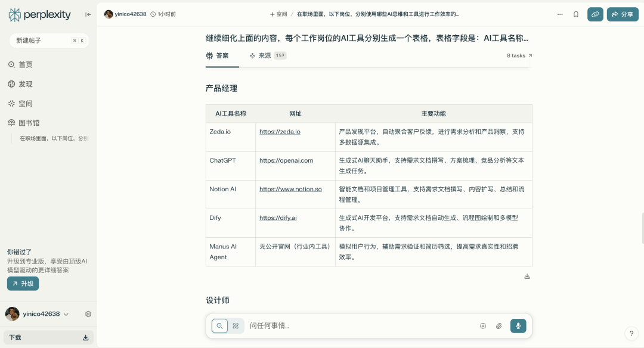Attach a file with the paperclip icon
The image size is (644, 348).
click(x=499, y=326)
